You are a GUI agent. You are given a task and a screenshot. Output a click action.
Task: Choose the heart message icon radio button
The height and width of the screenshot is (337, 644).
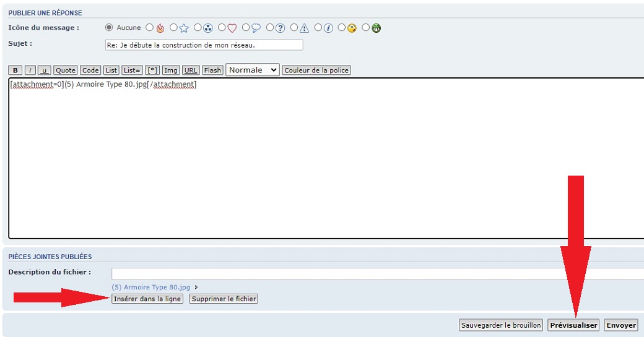coord(222,28)
